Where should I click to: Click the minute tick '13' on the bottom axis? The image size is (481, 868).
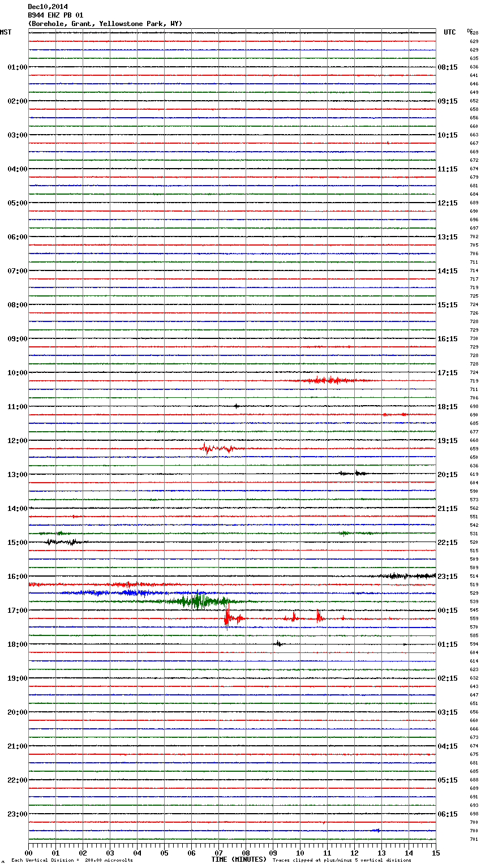(x=382, y=853)
